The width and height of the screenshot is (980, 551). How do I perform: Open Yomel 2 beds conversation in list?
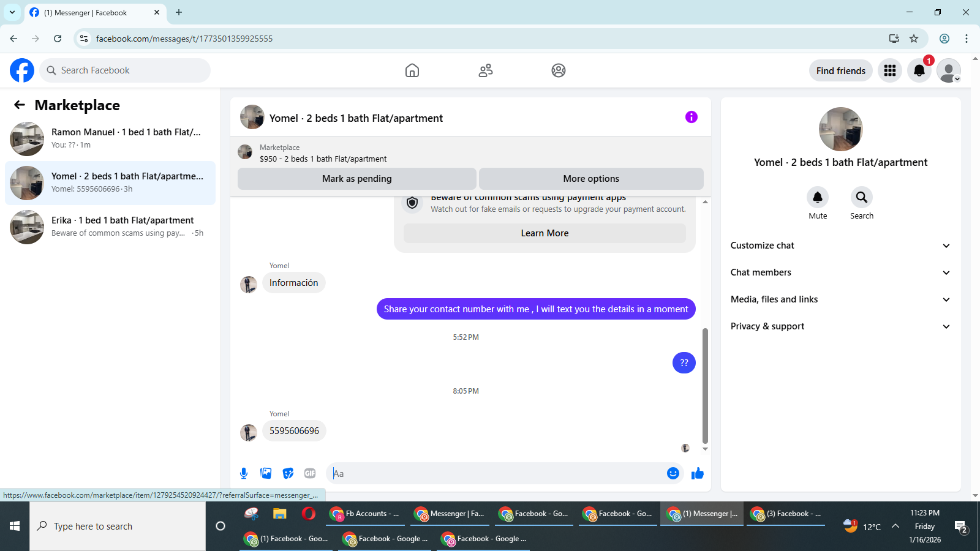(x=110, y=183)
